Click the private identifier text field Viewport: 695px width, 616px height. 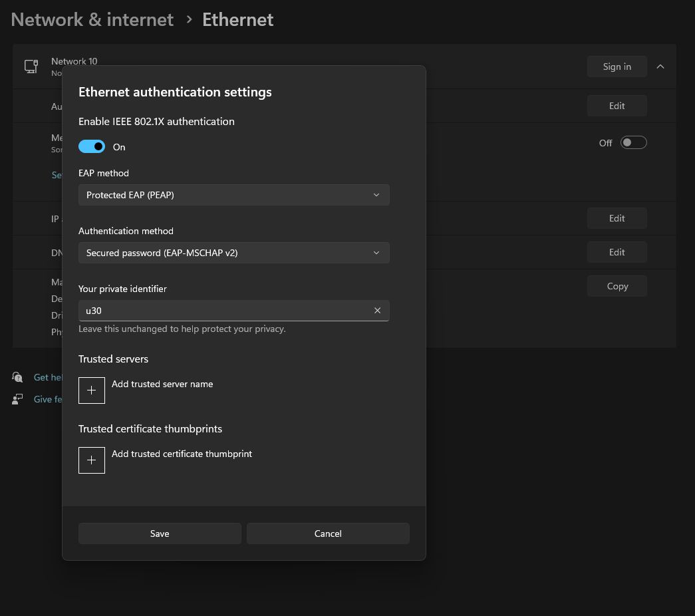tap(223, 311)
